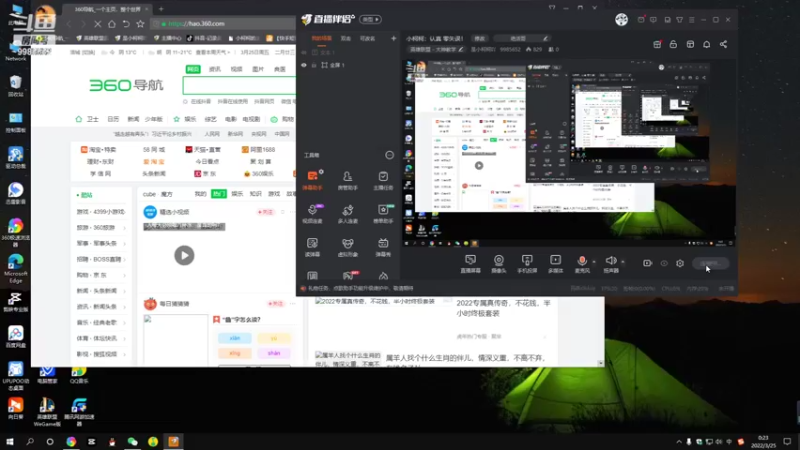The width and height of the screenshot is (800, 450).
Task: Toggle visibility eye for 全屏 1 source
Action: [x=304, y=65]
